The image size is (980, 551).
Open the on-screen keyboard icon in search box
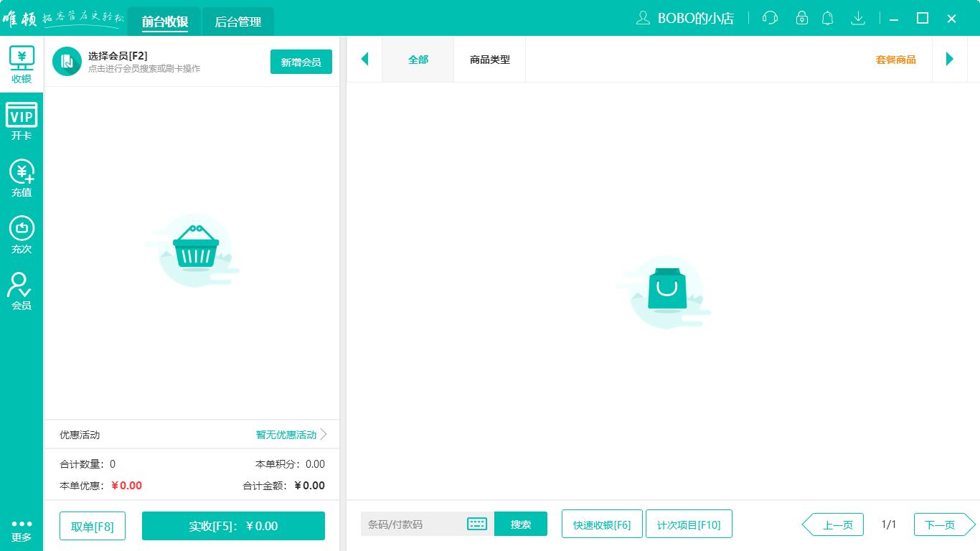pyautogui.click(x=477, y=524)
